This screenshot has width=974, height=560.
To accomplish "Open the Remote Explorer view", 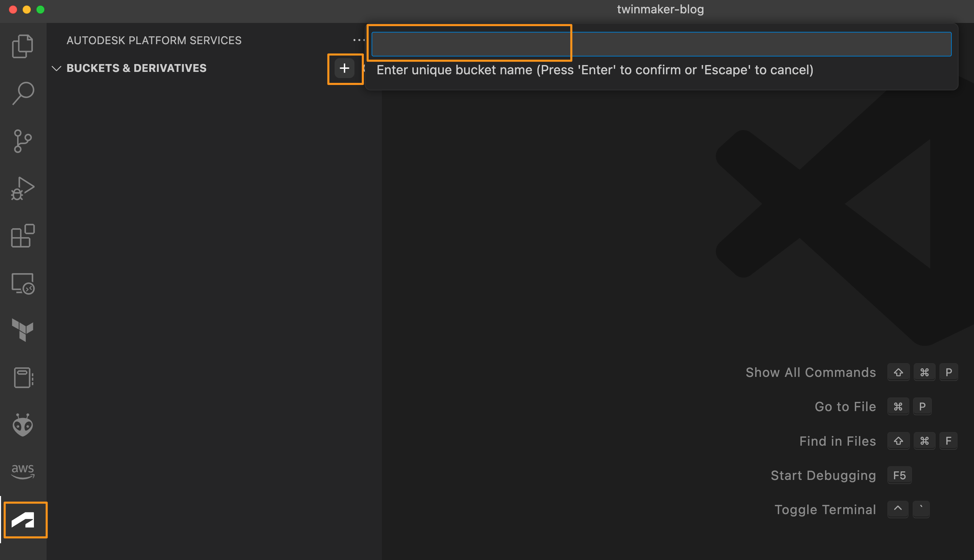I will pyautogui.click(x=23, y=283).
